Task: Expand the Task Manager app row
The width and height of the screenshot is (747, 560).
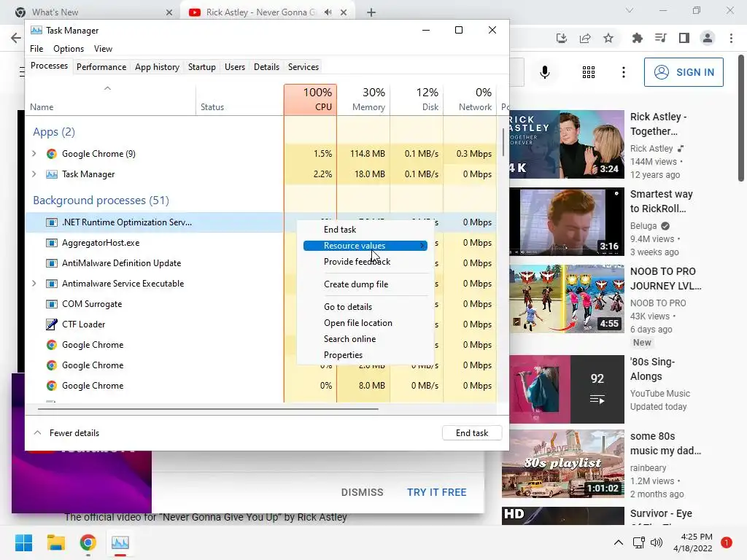Action: click(34, 174)
